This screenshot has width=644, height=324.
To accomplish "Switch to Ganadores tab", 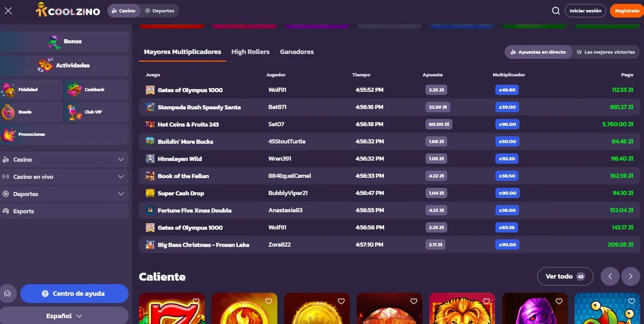I will pos(297,52).
